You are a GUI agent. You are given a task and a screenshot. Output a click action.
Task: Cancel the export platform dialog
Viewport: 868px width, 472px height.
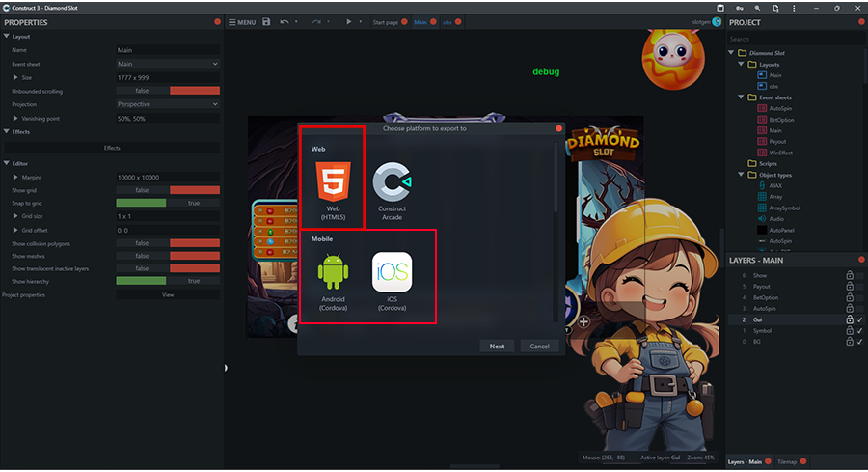click(539, 347)
